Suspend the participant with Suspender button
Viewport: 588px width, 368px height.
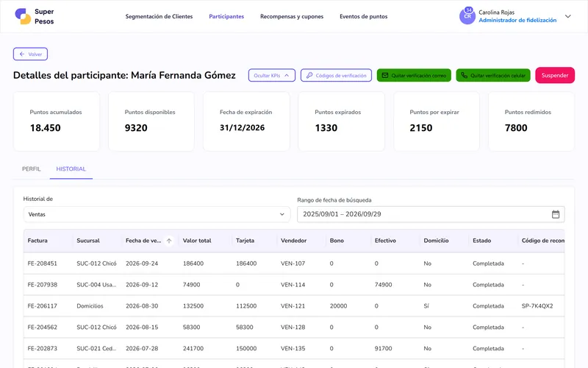pos(555,75)
